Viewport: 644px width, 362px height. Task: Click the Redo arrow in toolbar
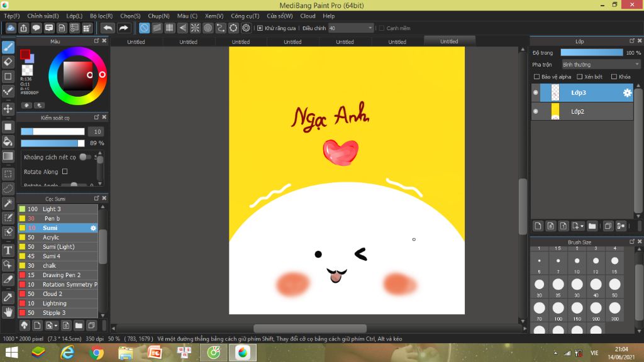point(124,28)
